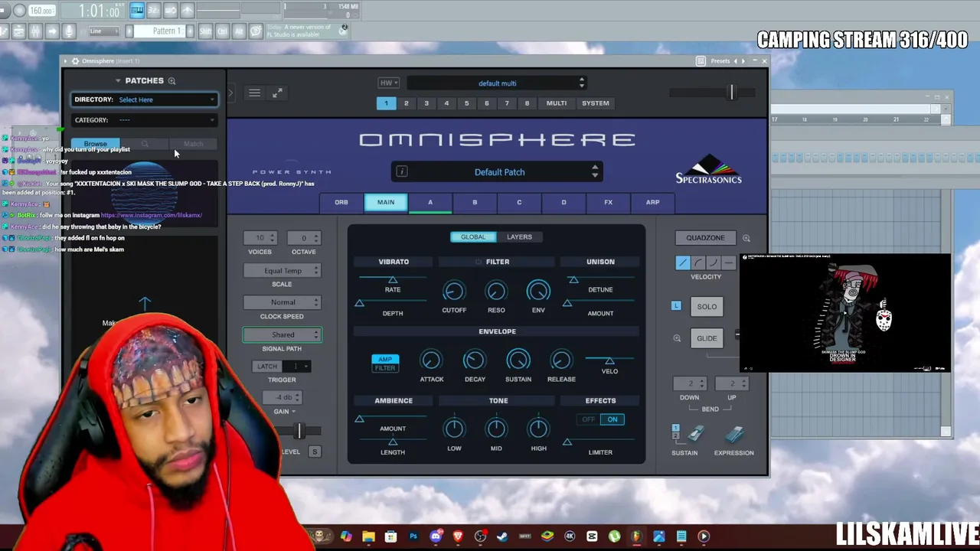Adjust the Omnisphere master volume slider
The width and height of the screenshot is (980, 551).
(731, 93)
